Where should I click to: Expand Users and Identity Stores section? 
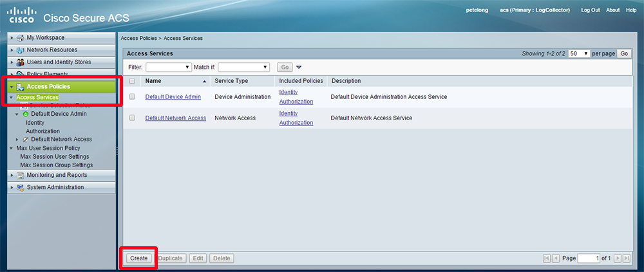12,62
